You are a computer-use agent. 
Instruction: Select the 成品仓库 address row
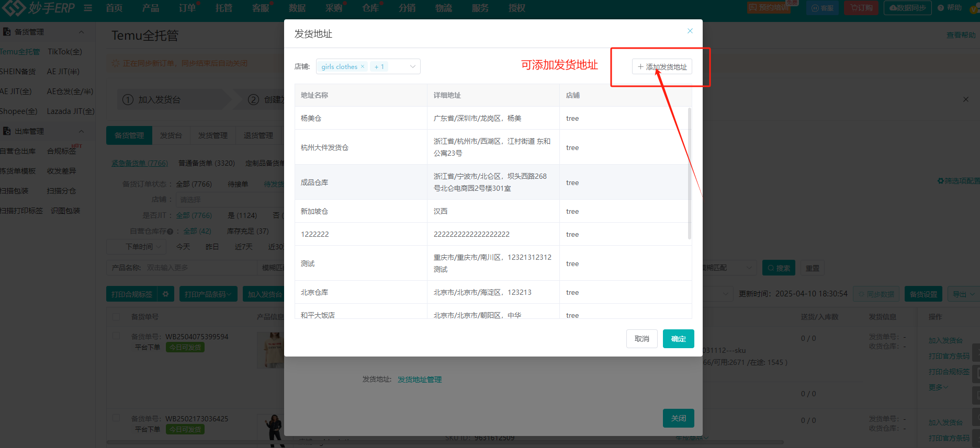pyautogui.click(x=493, y=182)
